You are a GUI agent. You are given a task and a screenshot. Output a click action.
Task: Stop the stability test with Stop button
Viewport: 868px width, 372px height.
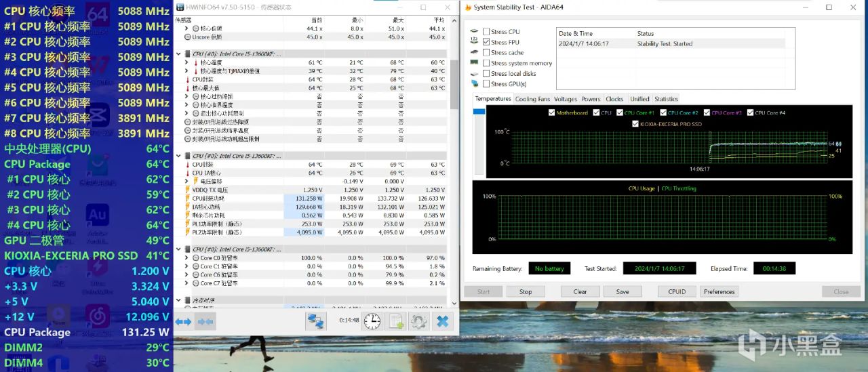click(x=526, y=291)
